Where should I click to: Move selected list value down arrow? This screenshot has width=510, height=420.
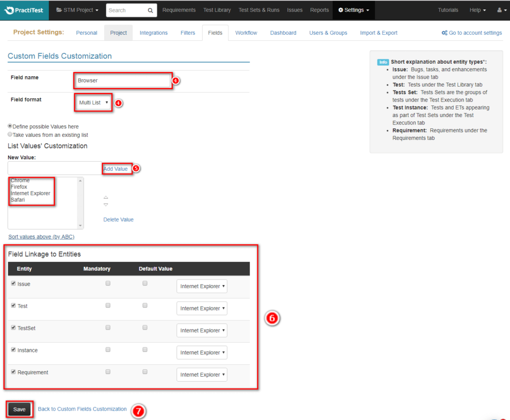click(106, 205)
